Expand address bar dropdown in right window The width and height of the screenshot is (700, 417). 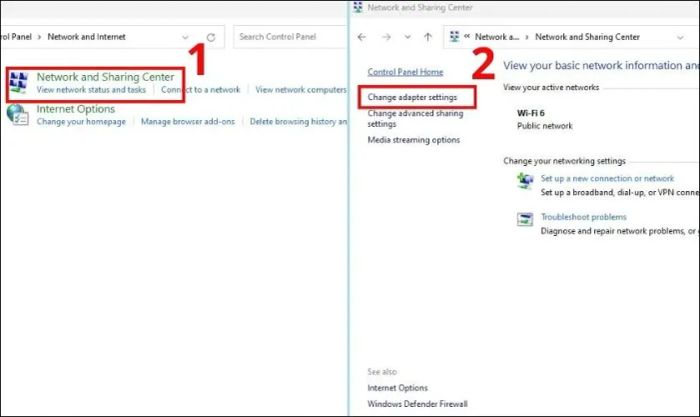pos(680,38)
